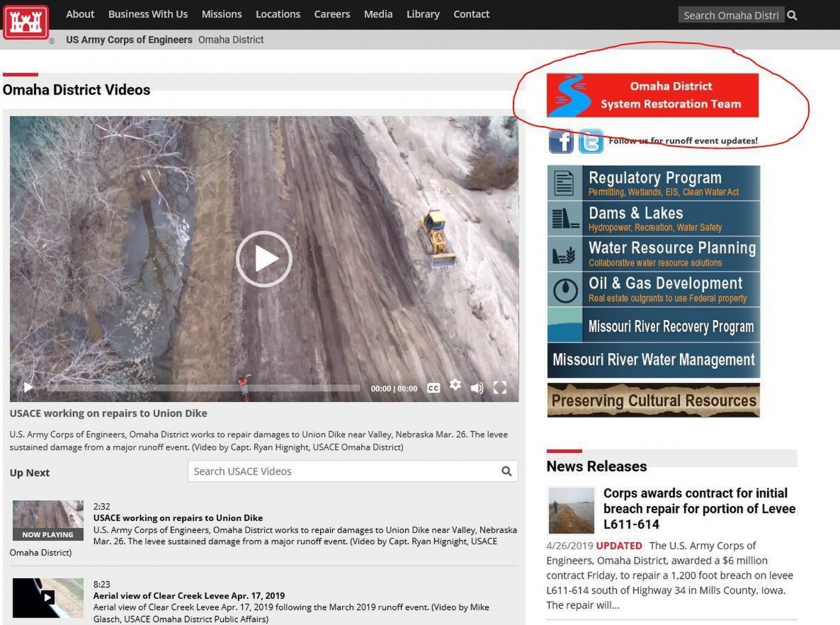The width and height of the screenshot is (840, 625).
Task: Open the Missouri River Water Management banner
Action: 653,360
